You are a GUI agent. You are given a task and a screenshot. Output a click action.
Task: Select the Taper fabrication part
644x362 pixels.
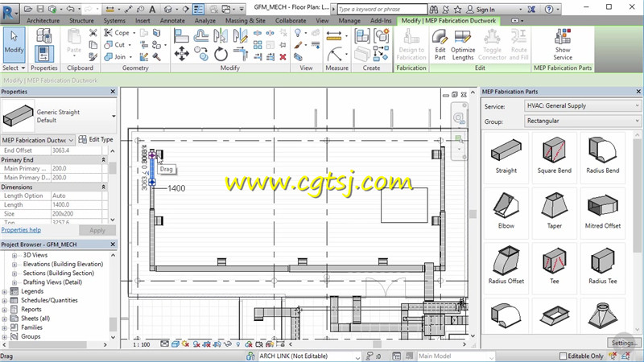tap(554, 212)
